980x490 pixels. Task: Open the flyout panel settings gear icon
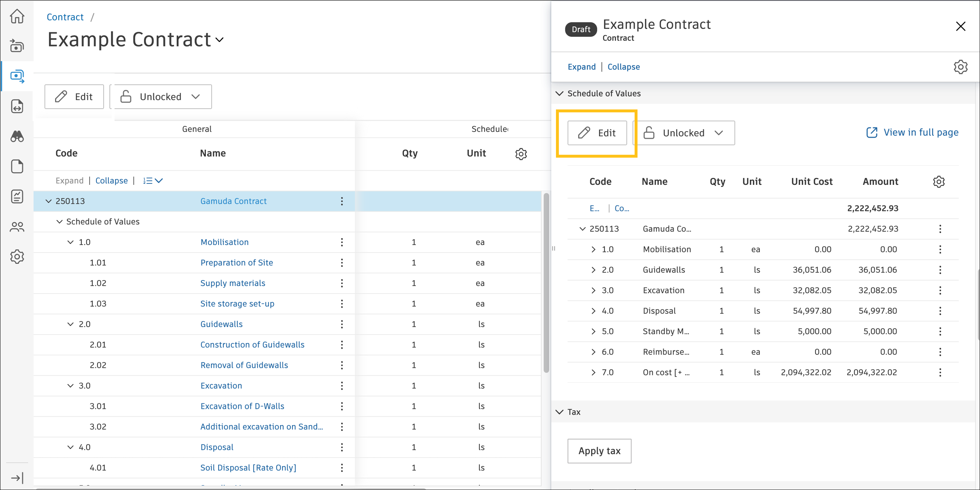coord(960,67)
